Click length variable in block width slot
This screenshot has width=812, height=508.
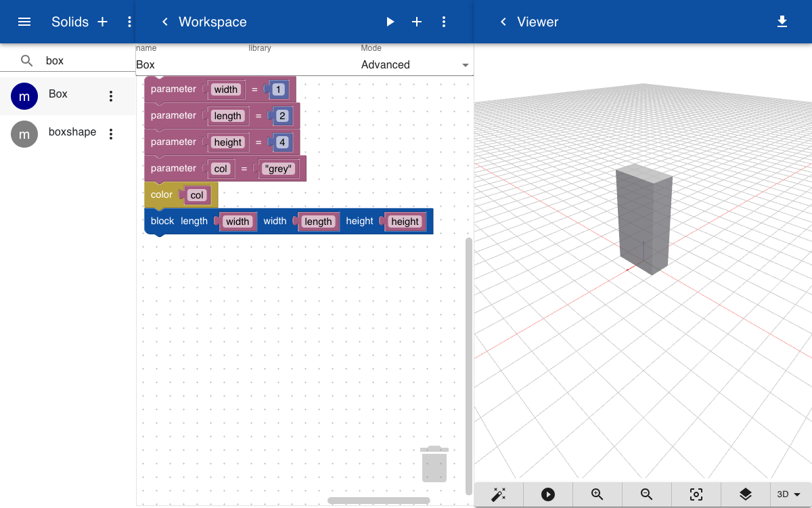pos(318,221)
